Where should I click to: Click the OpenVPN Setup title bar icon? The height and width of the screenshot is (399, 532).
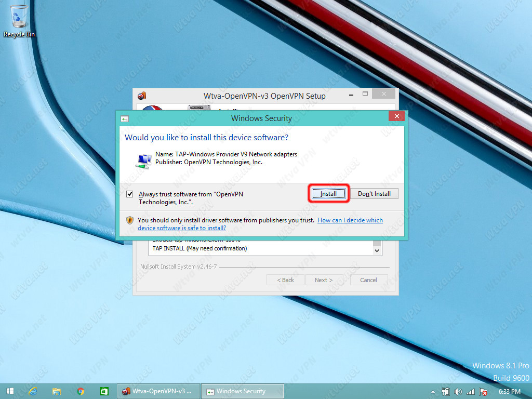click(x=142, y=96)
